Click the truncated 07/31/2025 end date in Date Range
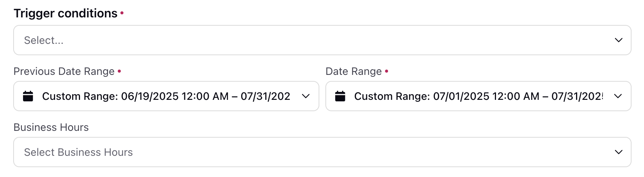Screen dimensions: 644x177 tap(577, 96)
